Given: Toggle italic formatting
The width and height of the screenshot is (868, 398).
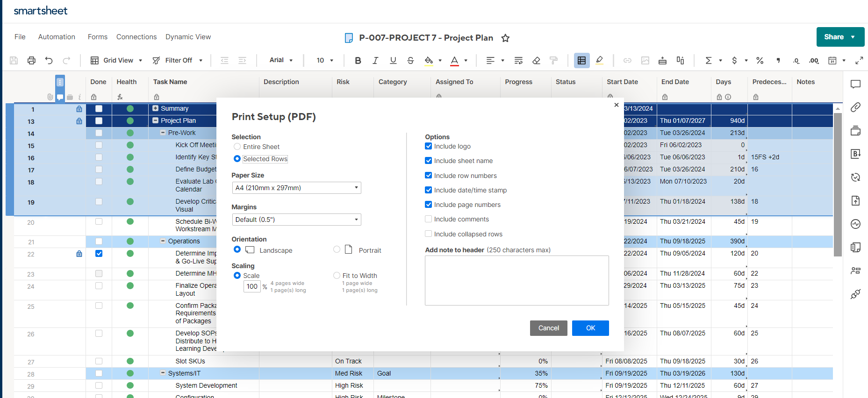Looking at the screenshot, I should (375, 60).
